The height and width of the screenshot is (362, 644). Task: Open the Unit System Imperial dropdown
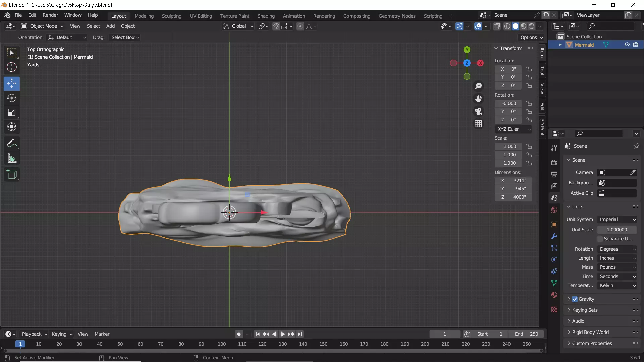617,219
